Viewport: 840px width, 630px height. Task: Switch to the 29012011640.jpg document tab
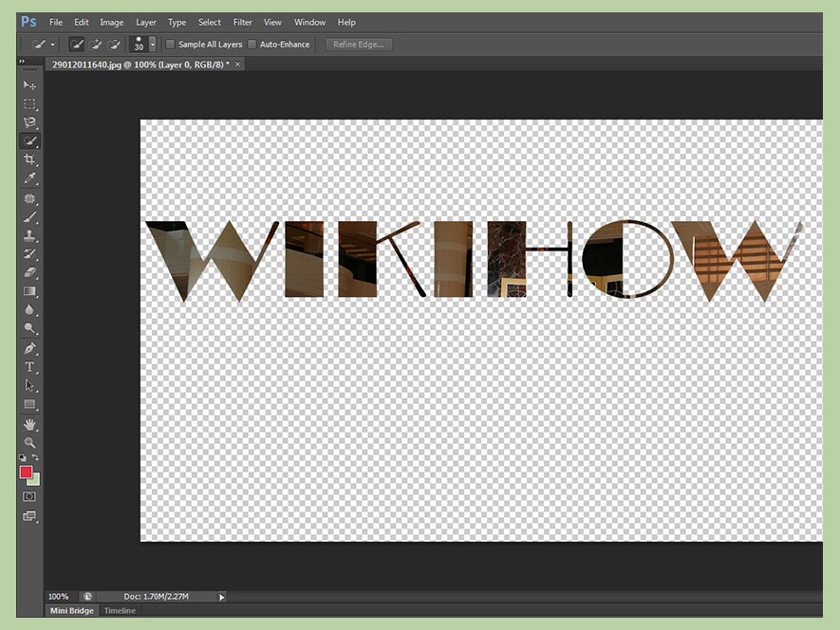[x=140, y=65]
